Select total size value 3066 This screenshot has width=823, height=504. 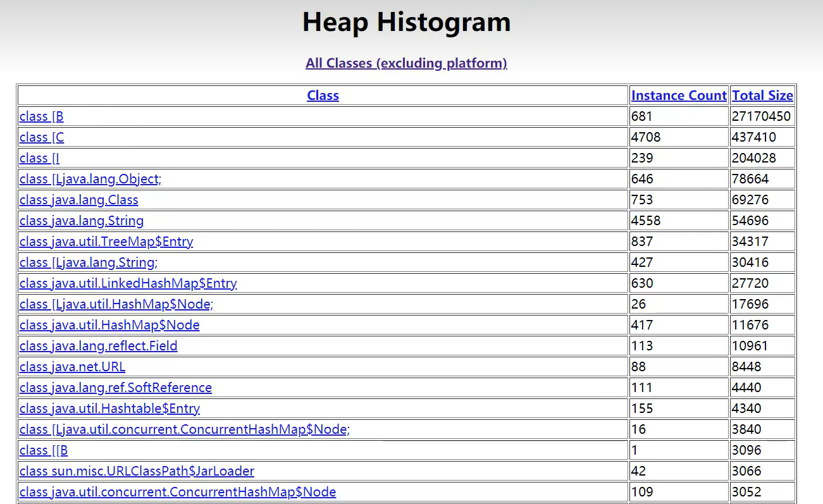point(746,471)
